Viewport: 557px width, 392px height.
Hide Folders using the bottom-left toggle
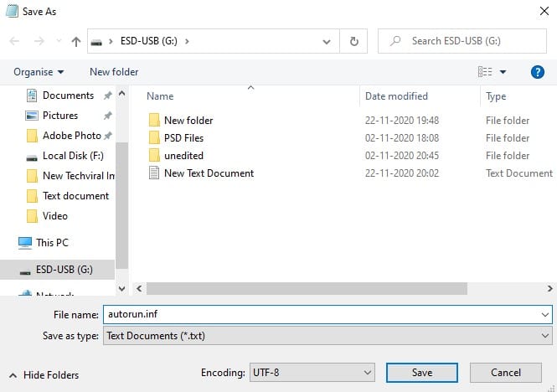pyautogui.click(x=44, y=375)
